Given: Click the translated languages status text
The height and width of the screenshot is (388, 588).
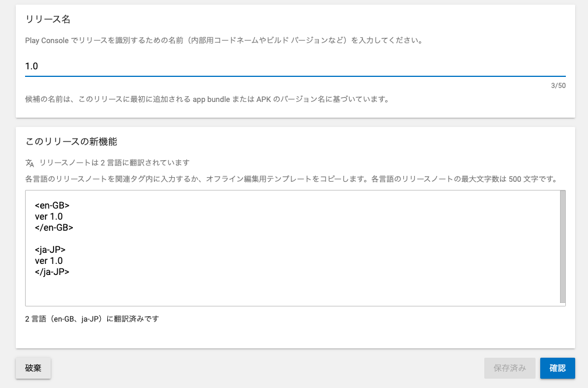Looking at the screenshot, I should point(92,319).
